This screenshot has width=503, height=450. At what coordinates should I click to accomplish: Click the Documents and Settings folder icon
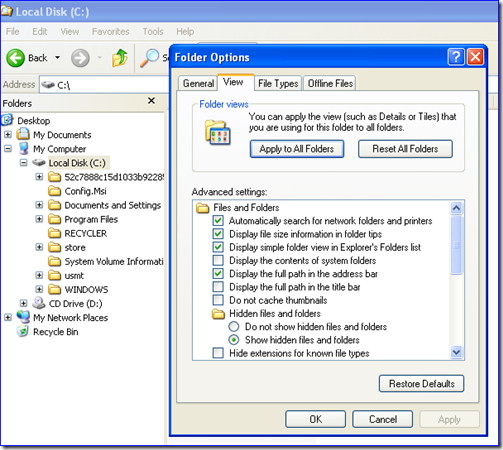click(x=54, y=205)
